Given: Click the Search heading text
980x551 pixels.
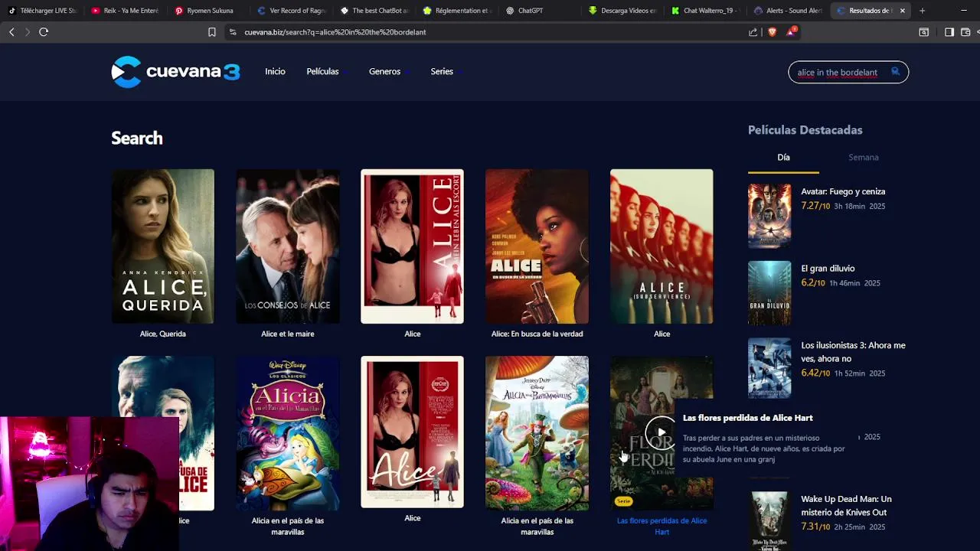Looking at the screenshot, I should click(137, 139).
